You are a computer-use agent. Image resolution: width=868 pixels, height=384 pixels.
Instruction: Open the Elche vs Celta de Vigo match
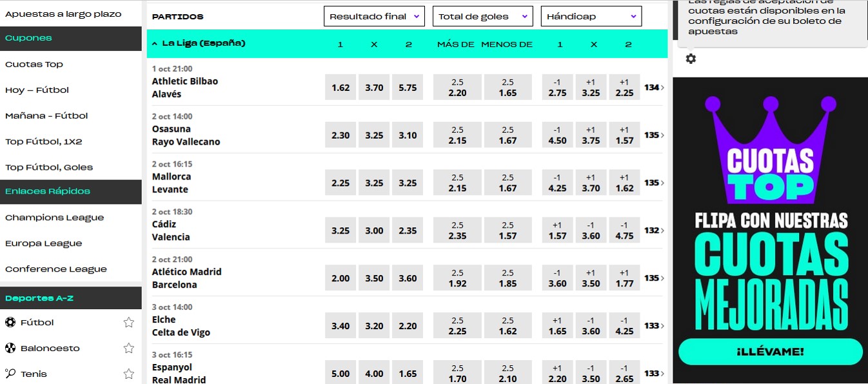click(181, 326)
